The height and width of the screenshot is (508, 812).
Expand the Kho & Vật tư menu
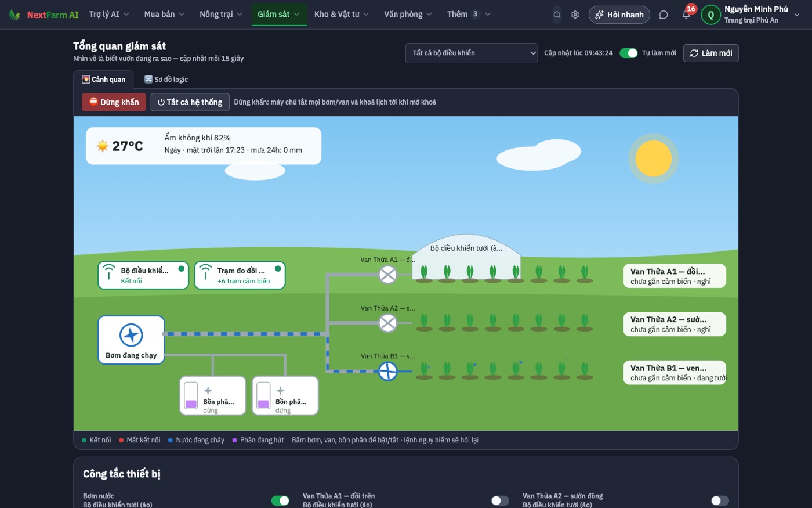[341, 14]
